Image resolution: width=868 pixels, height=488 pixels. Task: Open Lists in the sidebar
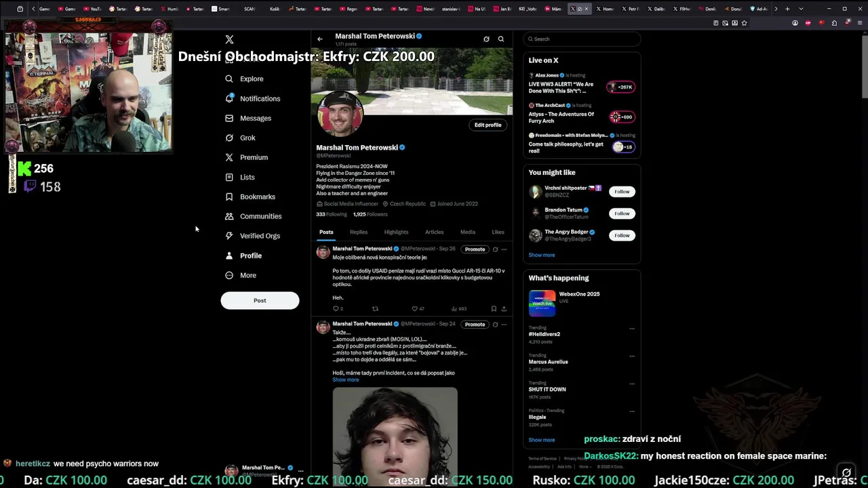pyautogui.click(x=240, y=178)
